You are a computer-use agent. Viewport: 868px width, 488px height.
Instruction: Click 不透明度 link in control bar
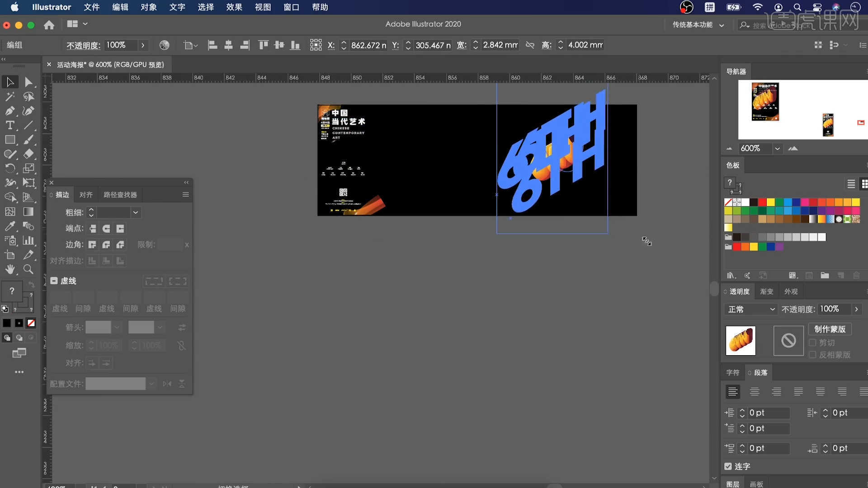point(83,45)
